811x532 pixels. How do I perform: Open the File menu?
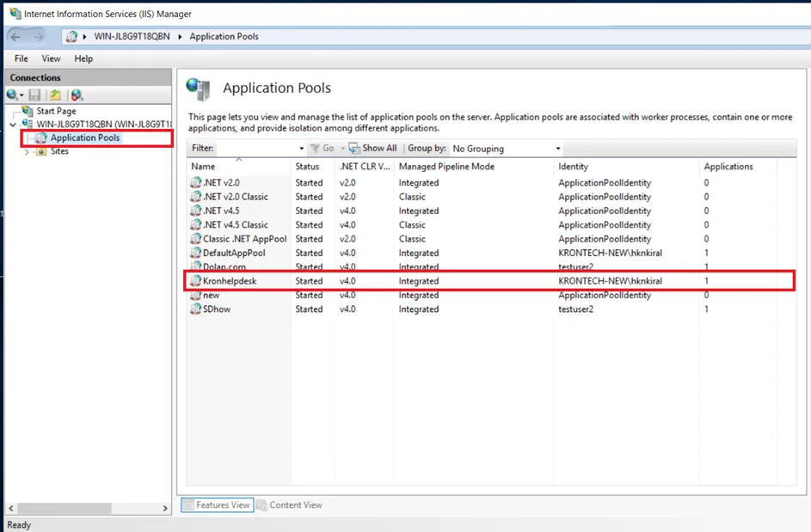22,58
